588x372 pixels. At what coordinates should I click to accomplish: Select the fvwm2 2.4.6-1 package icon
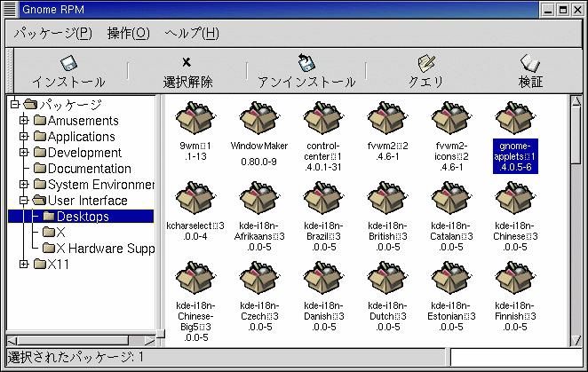click(x=387, y=118)
